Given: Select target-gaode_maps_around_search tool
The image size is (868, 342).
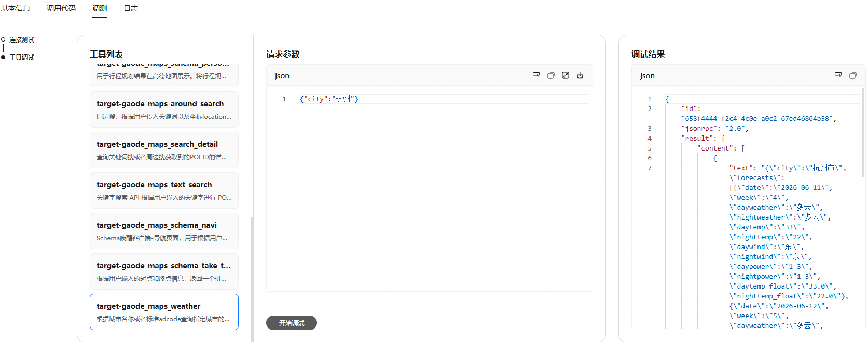Looking at the screenshot, I should [164, 110].
